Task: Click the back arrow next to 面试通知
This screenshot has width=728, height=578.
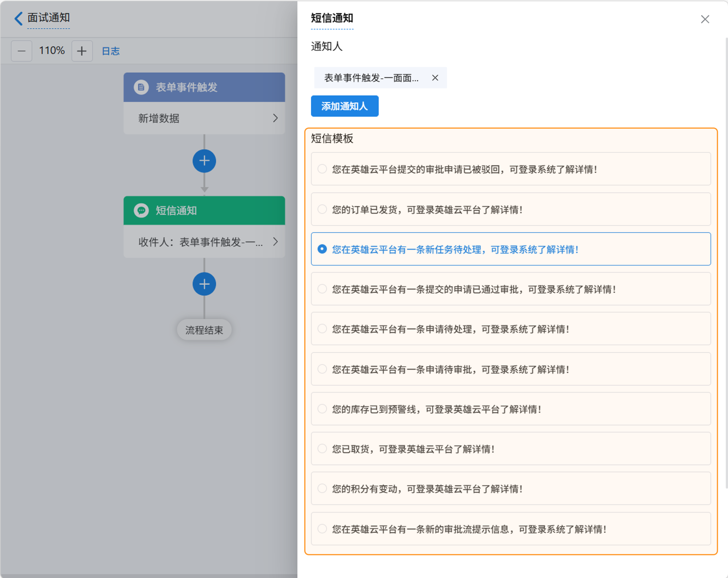Action: click(x=18, y=18)
